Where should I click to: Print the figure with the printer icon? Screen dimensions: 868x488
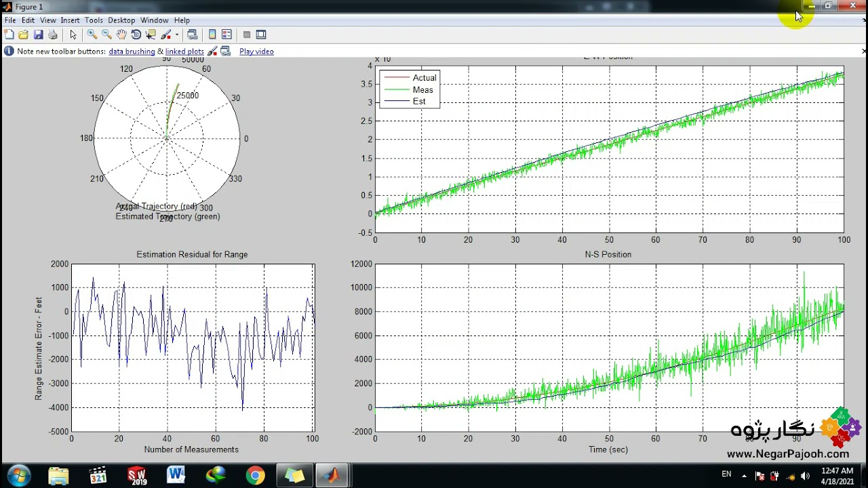click(x=53, y=35)
